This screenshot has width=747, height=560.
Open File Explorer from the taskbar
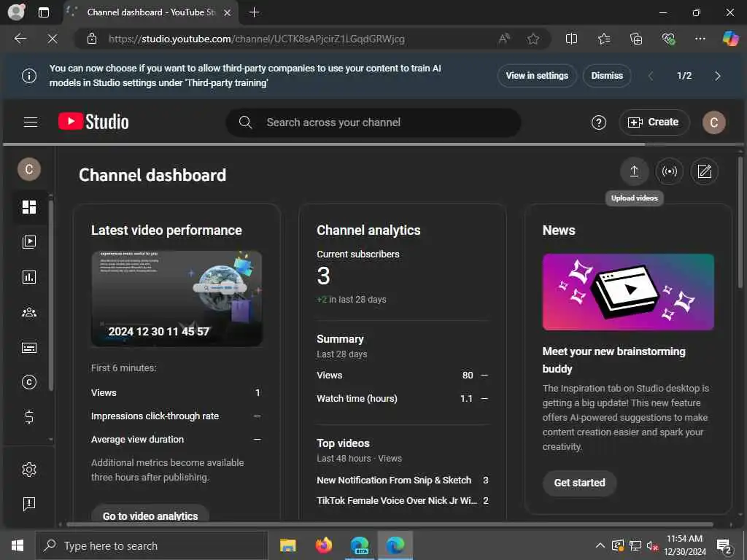[x=287, y=545]
